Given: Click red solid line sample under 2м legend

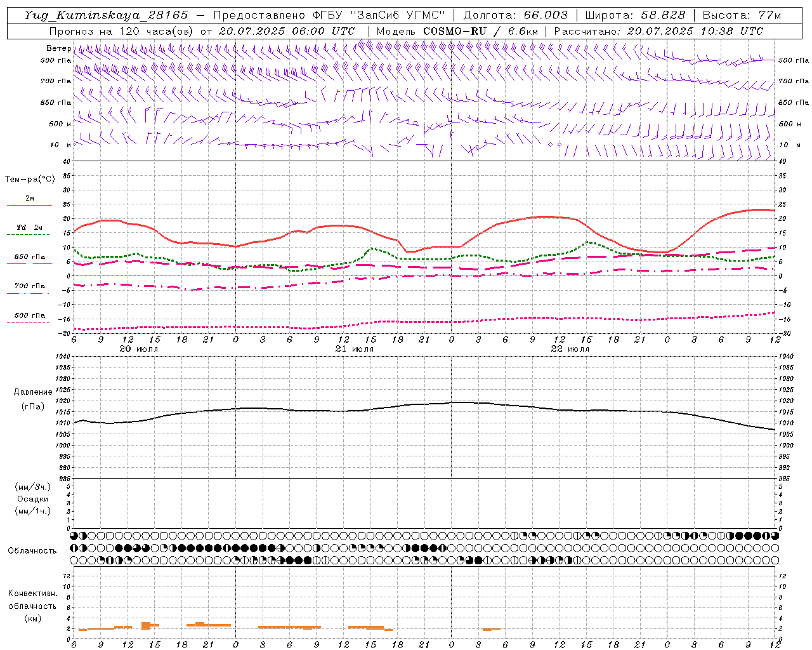Looking at the screenshot, I should click(29, 205).
